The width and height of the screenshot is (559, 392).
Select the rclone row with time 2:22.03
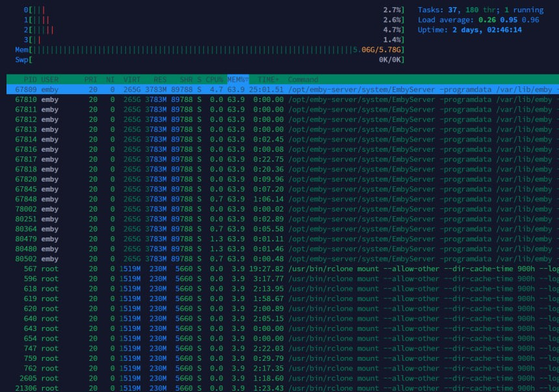pos(282,349)
